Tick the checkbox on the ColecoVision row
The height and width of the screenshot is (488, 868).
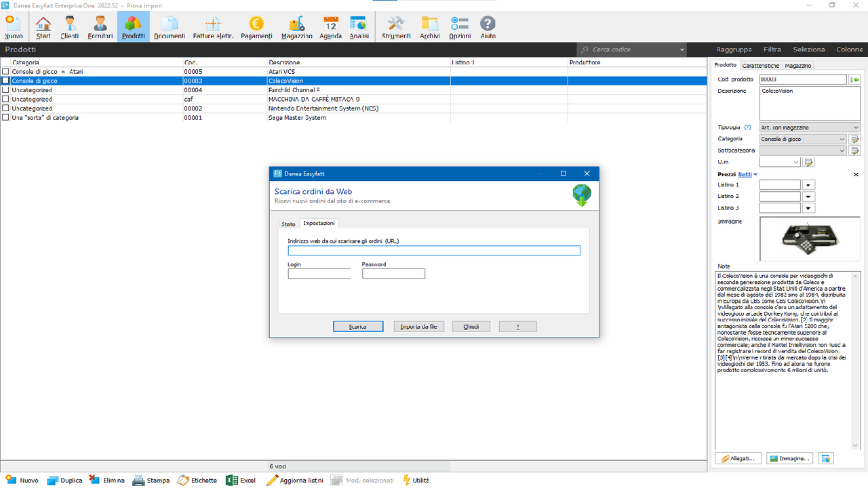(5, 80)
